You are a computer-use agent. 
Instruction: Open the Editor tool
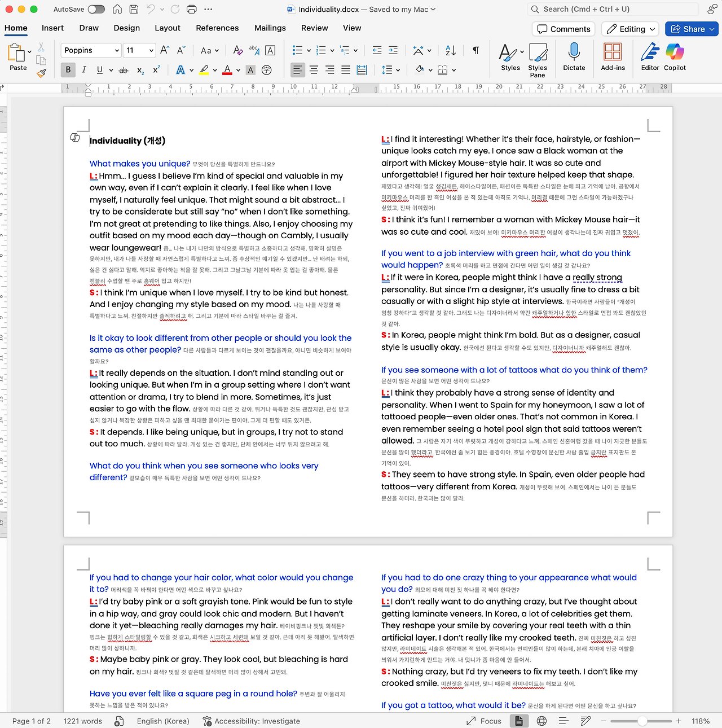650,56
